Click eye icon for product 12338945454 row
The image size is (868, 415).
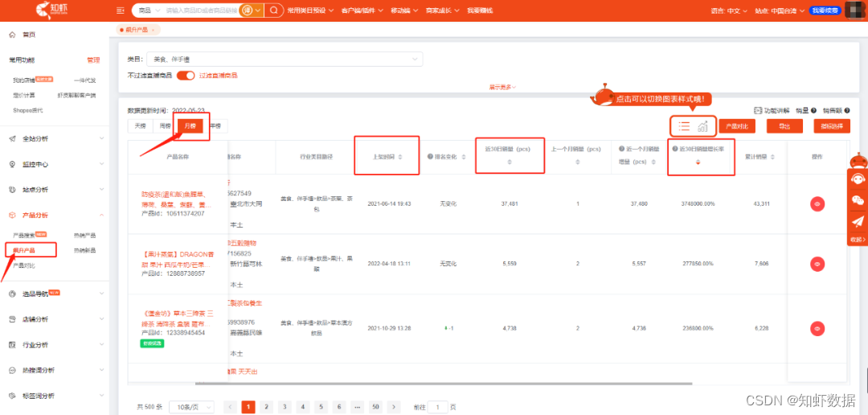tap(817, 329)
